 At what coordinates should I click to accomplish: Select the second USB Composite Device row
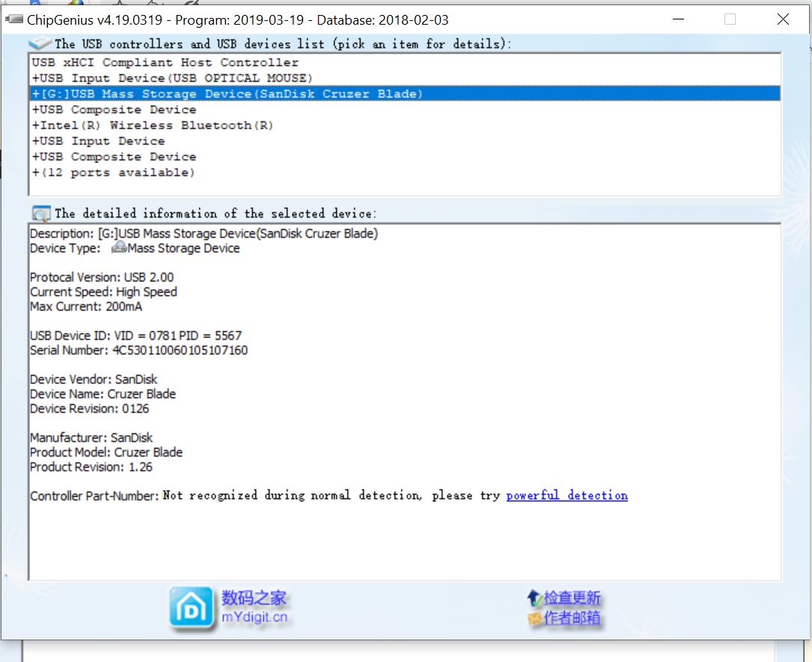pos(404,157)
